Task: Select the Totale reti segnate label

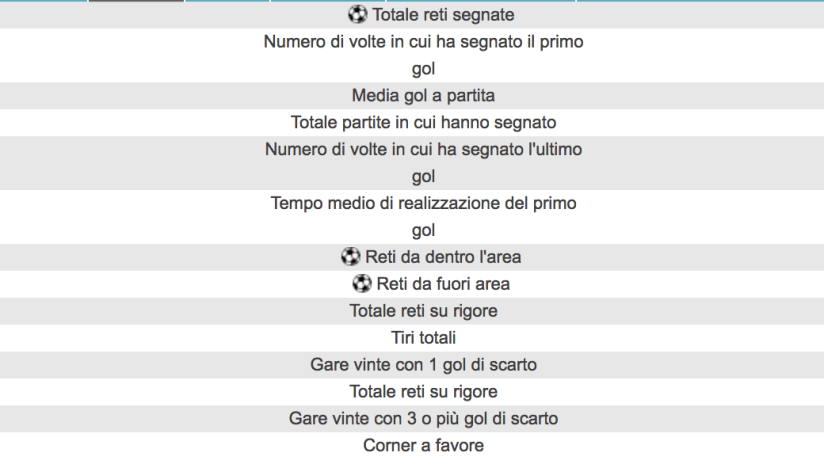Action: [x=434, y=15]
